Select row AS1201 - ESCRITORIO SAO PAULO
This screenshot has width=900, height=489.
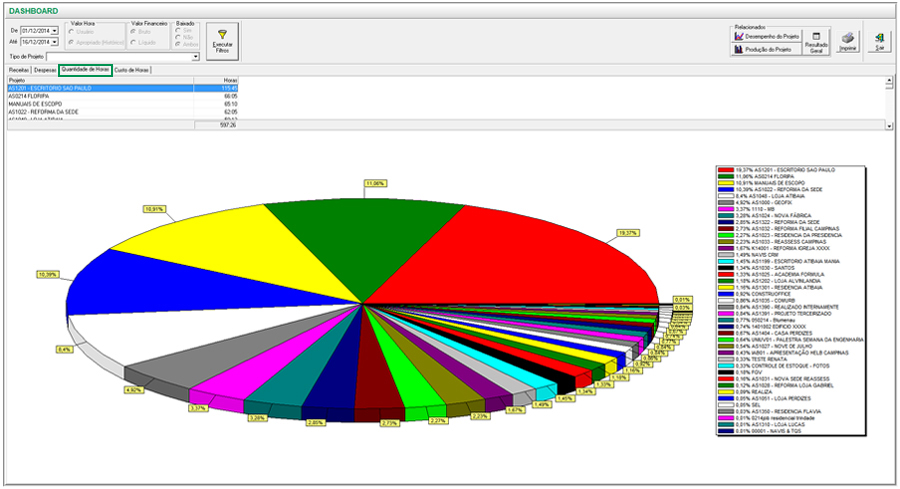coord(122,88)
